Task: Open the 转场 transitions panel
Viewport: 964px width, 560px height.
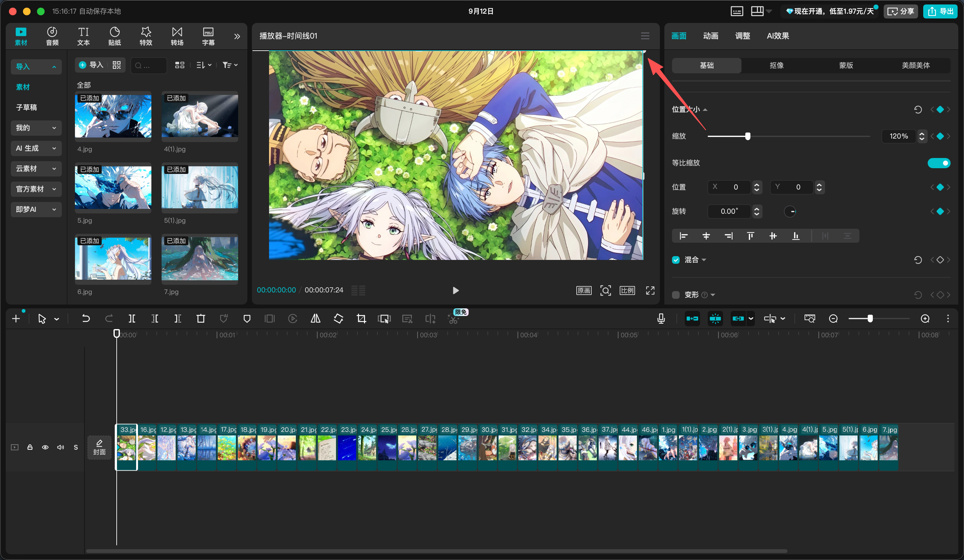Action: pos(177,36)
